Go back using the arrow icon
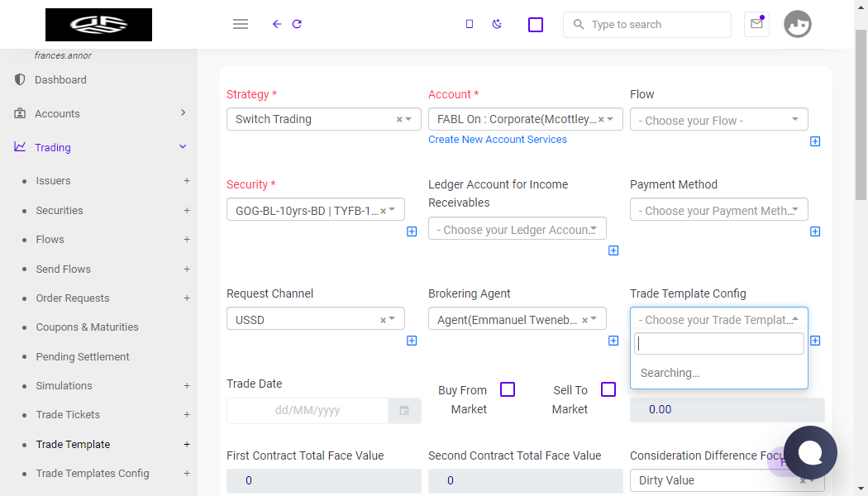Viewport: 868px width, 496px height. click(277, 24)
